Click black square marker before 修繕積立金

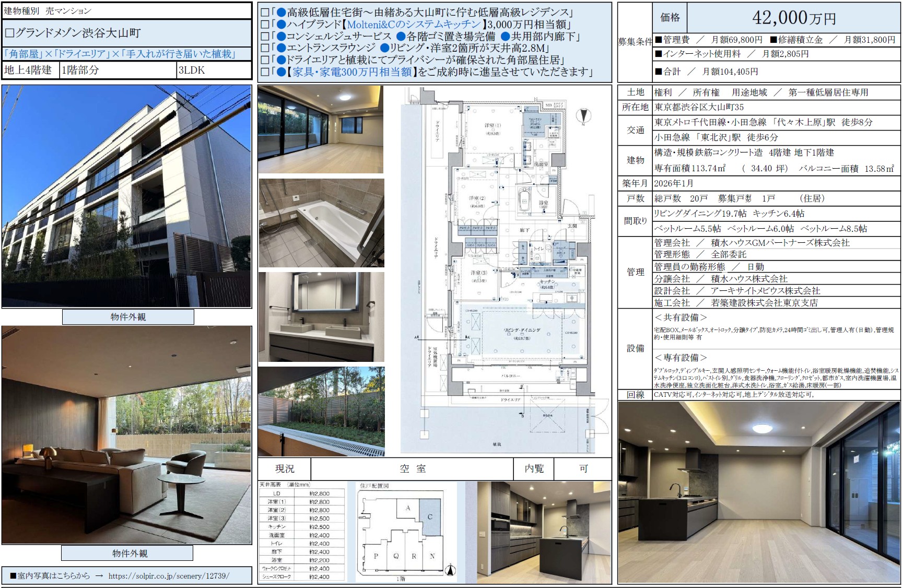click(773, 40)
